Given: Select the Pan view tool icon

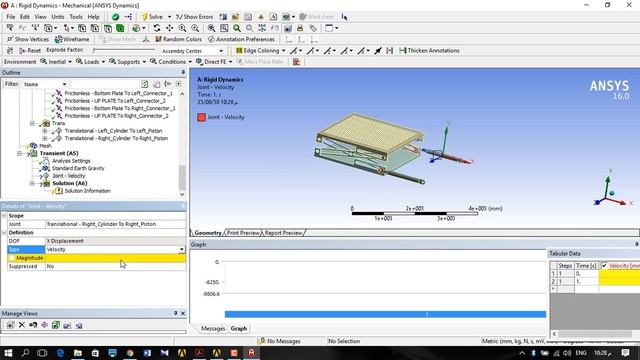Looking at the screenshot, I should (169, 28).
